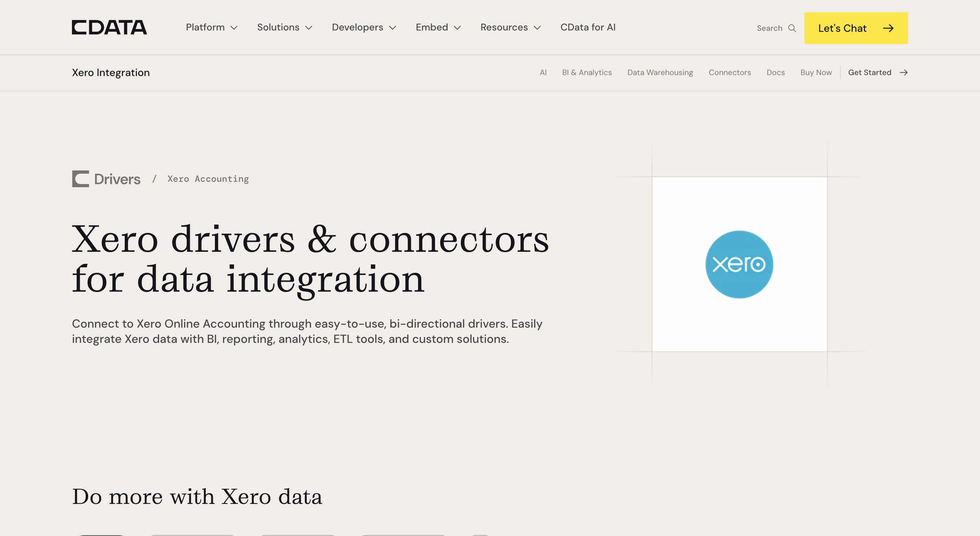This screenshot has width=980, height=536.
Task: Open the CData Drivers logo link
Action: click(106, 179)
